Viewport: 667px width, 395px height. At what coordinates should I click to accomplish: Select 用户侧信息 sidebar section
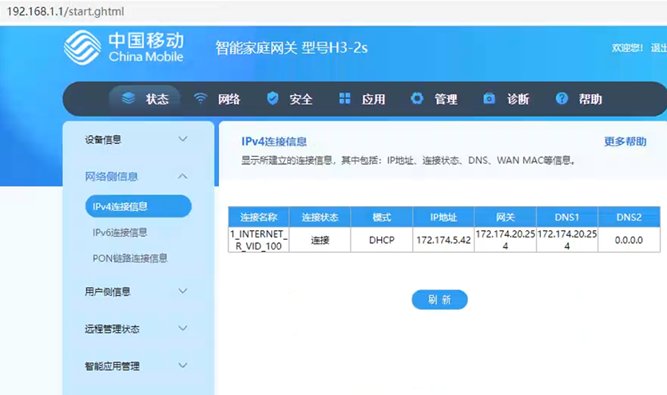[x=107, y=291]
